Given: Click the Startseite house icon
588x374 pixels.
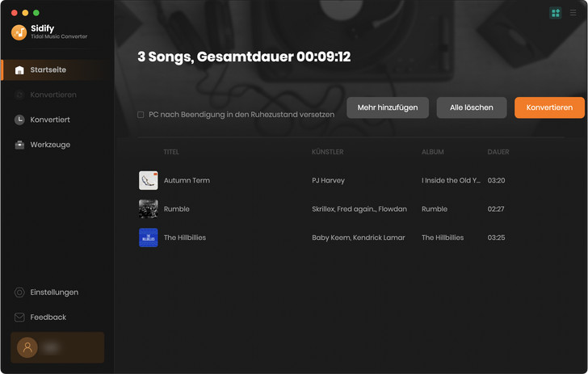Looking at the screenshot, I should (19, 69).
